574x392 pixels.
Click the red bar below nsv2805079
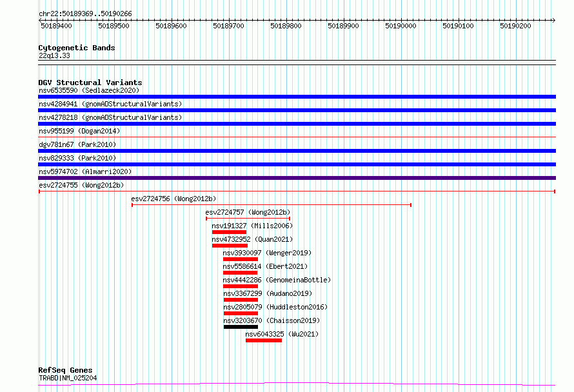coord(241,313)
